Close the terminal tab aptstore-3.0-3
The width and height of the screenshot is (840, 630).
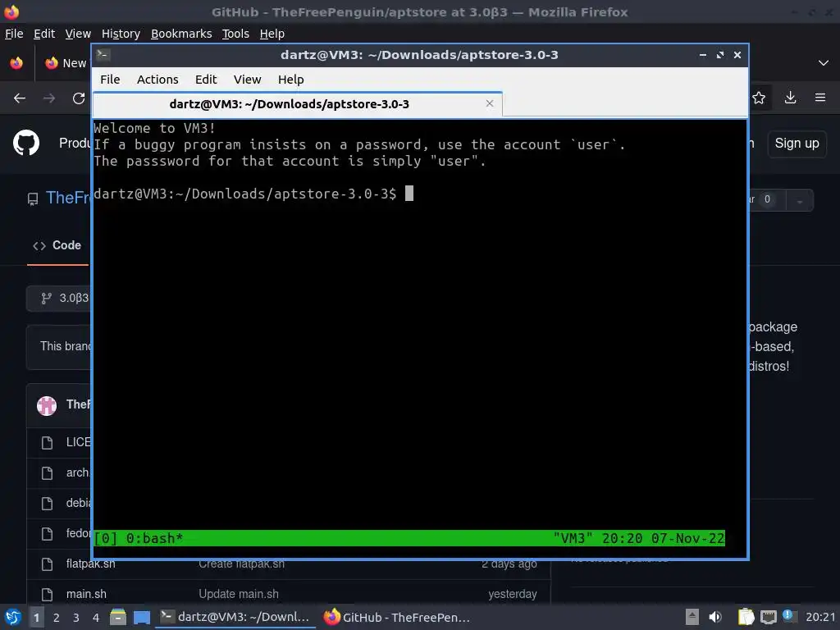pos(490,103)
